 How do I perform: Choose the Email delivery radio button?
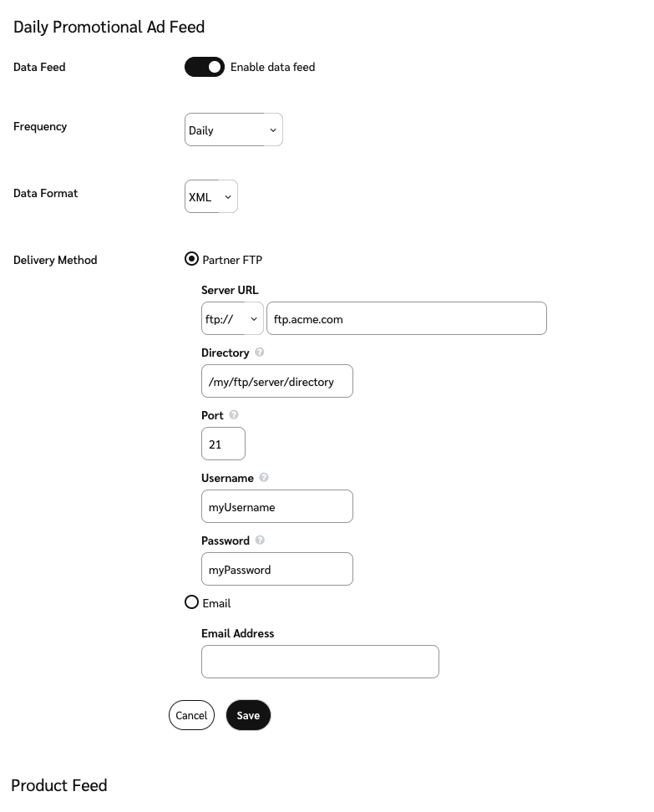192,602
